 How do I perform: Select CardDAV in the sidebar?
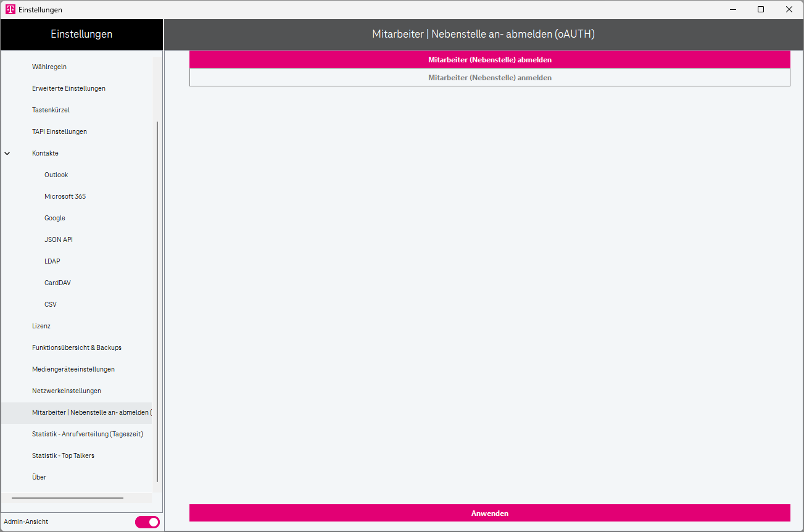(x=57, y=283)
